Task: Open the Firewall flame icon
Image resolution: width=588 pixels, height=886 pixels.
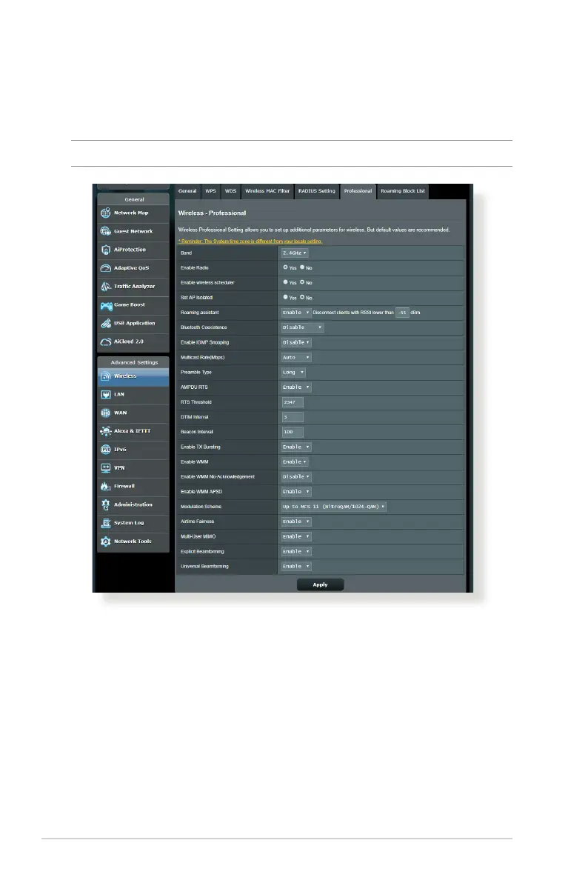Action: pos(106,487)
